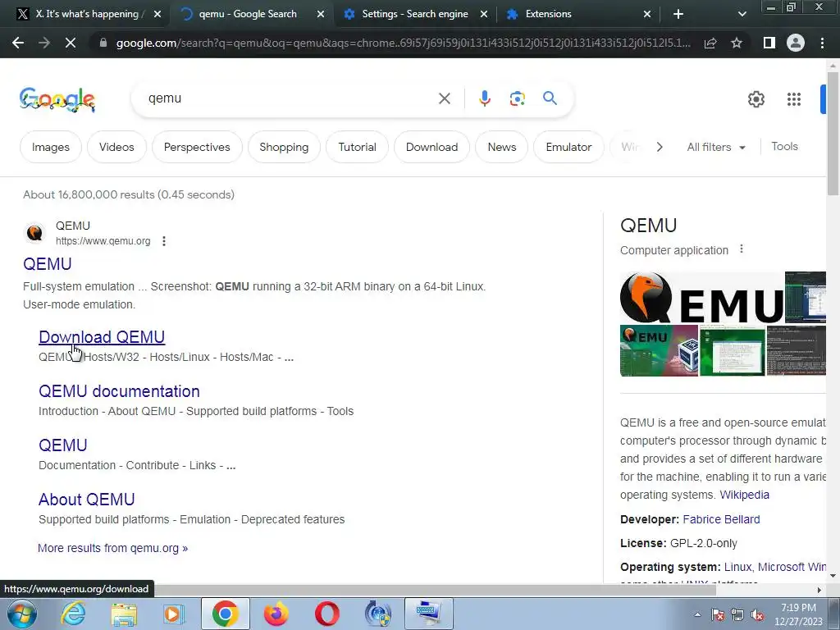Open the main QEMU result title link
840x630 pixels.
point(47,263)
